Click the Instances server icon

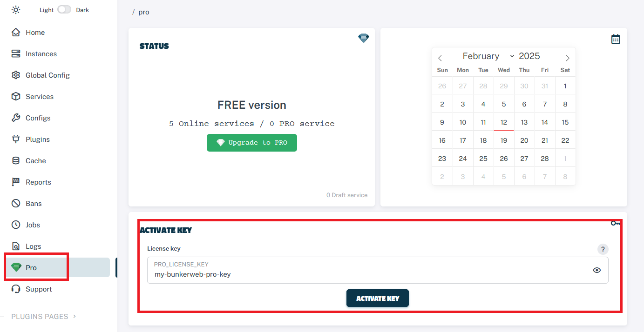click(x=16, y=54)
